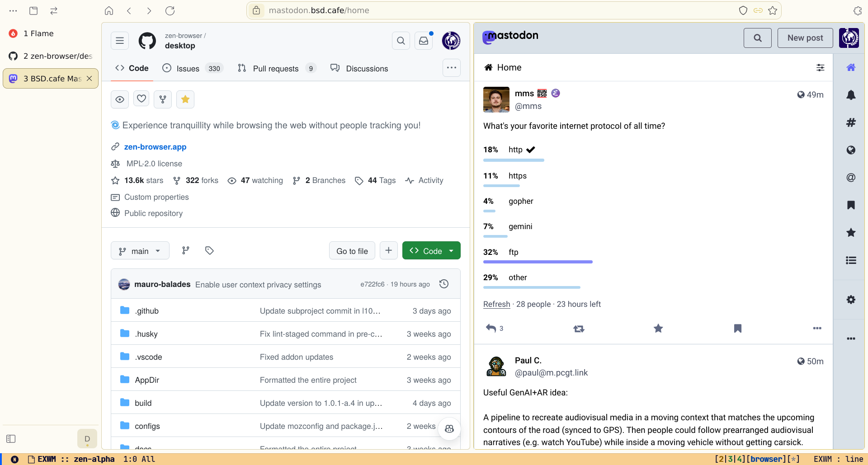Open GitHub tab overflow three dots

(x=452, y=68)
